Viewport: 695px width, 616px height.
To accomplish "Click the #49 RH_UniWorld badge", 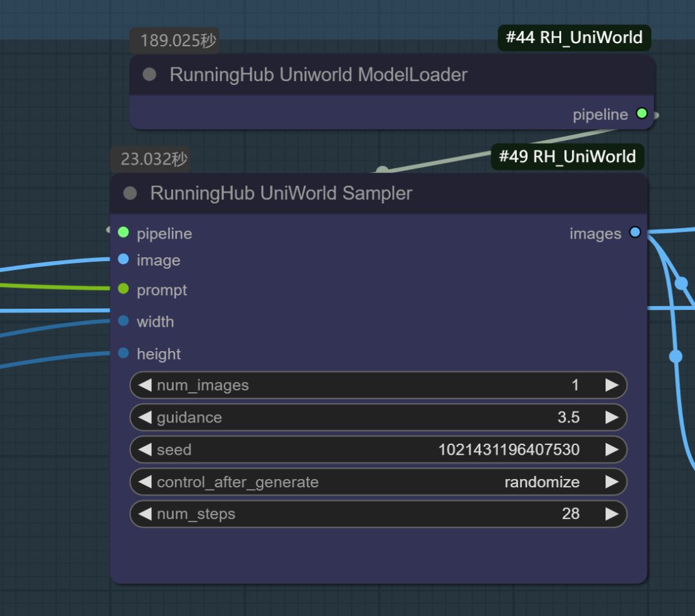I will point(568,156).
